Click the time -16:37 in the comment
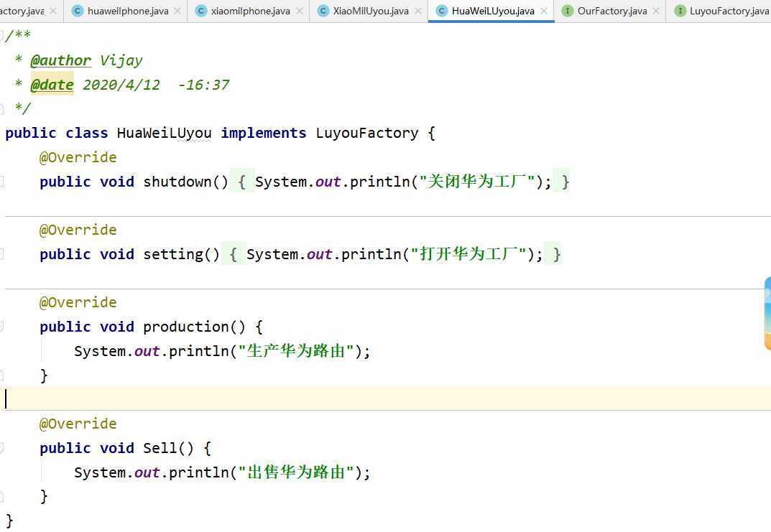 [203, 85]
